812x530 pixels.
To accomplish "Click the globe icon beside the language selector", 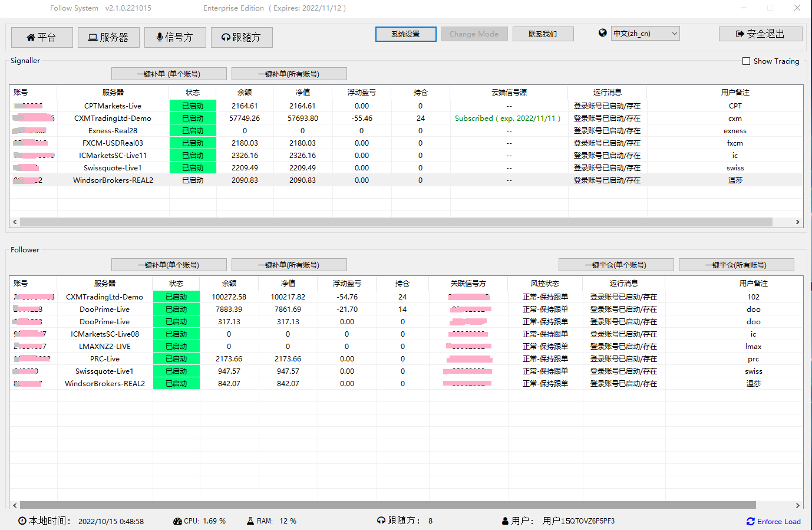I will pos(602,33).
